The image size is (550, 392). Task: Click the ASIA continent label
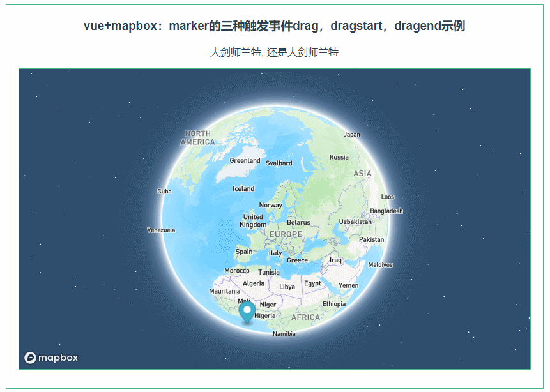362,174
